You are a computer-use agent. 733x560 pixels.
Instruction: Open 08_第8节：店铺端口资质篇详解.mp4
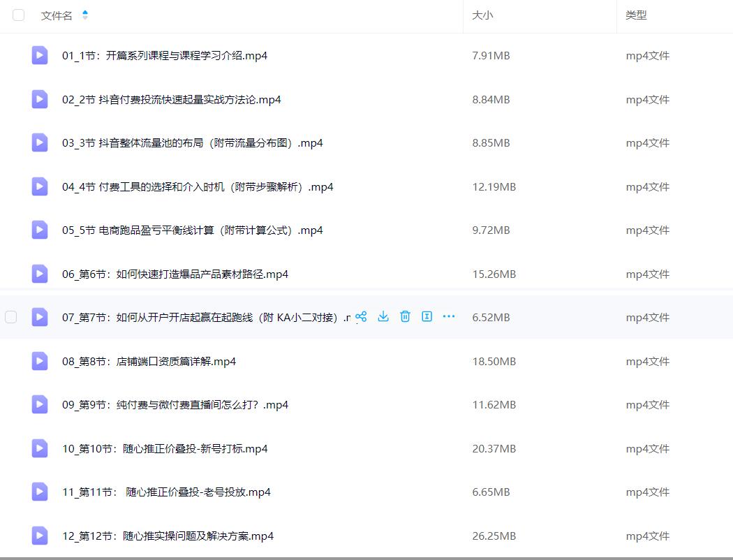(149, 361)
